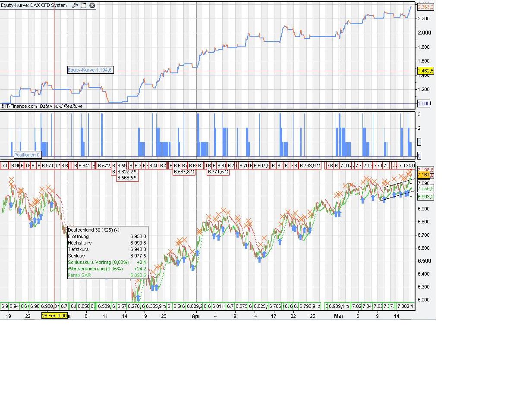Screen dimensions: 532x395
Task: Click the yellow 7.161 price tag
Action: 423,175
